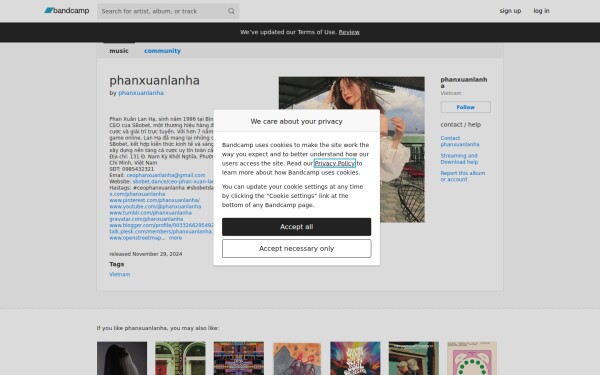
Task: Open the pinterest.com/phanxuanlanha link
Action: [155, 200]
